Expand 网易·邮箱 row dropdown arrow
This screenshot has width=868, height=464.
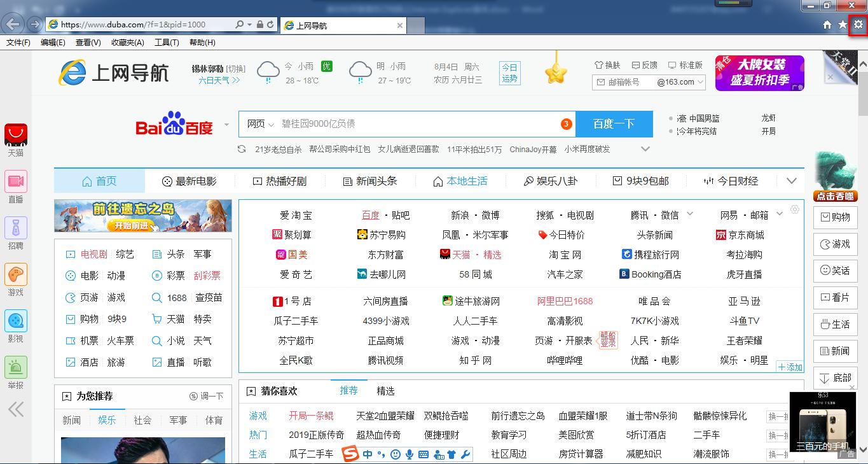(780, 214)
